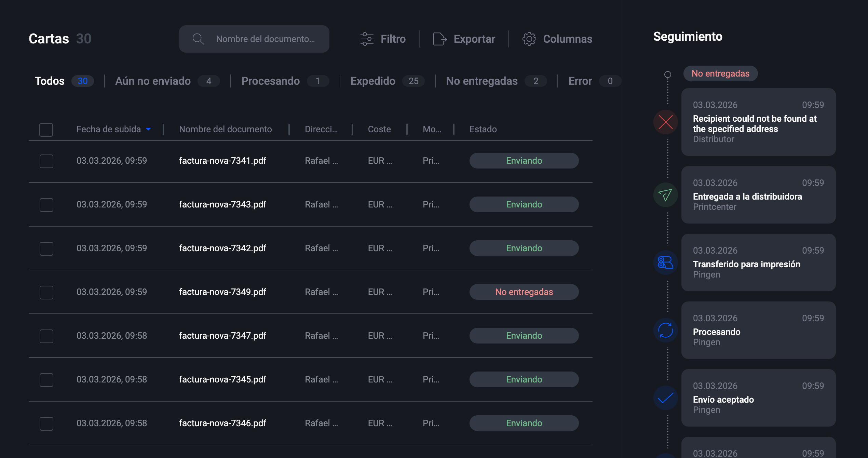
Task: Click the Exportar icon
Action: pos(439,39)
